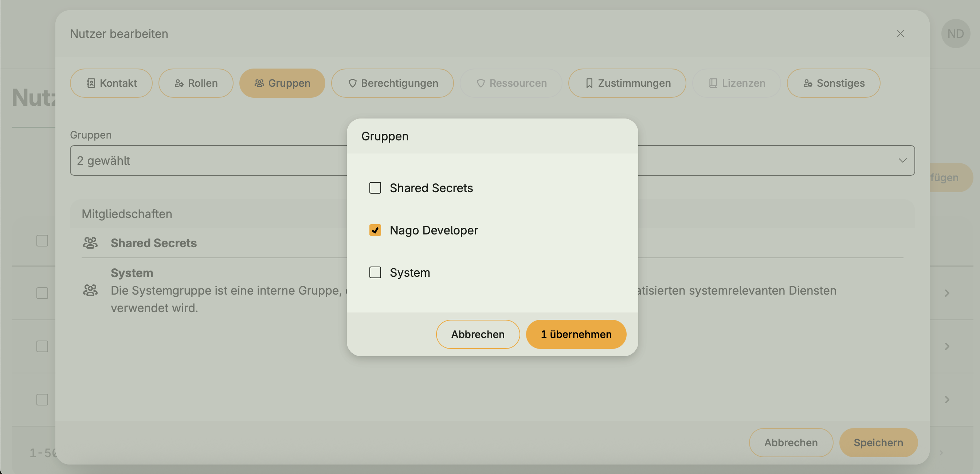Open the Ressourcen tab

511,83
